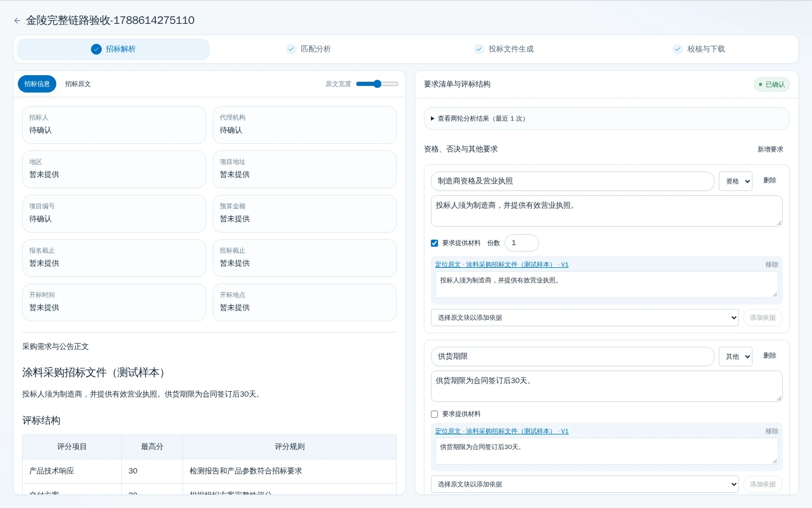Open 定位原文 link under 供货期限

pos(502,431)
